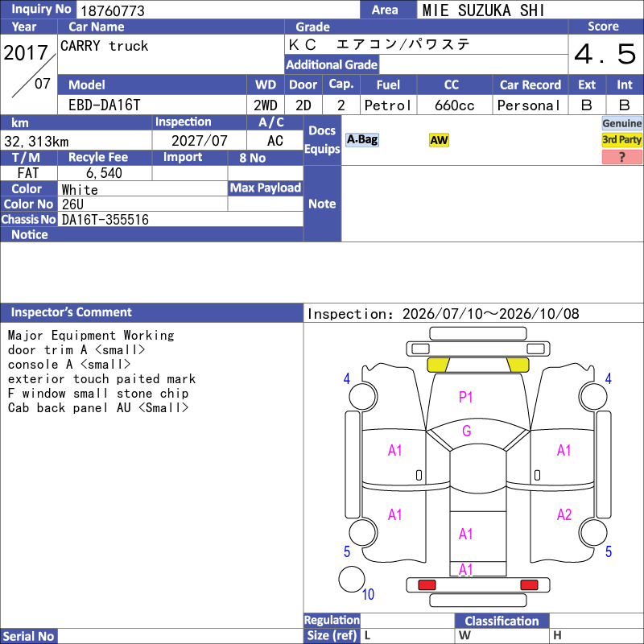Click the P1 mark on the hood
Image resolution: width=644 pixels, height=644 pixels.
click(465, 397)
